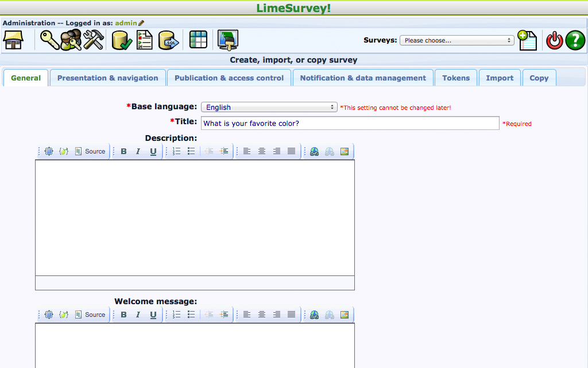Click the pencil icon next to admin
The height and width of the screenshot is (368, 588).
(x=141, y=23)
